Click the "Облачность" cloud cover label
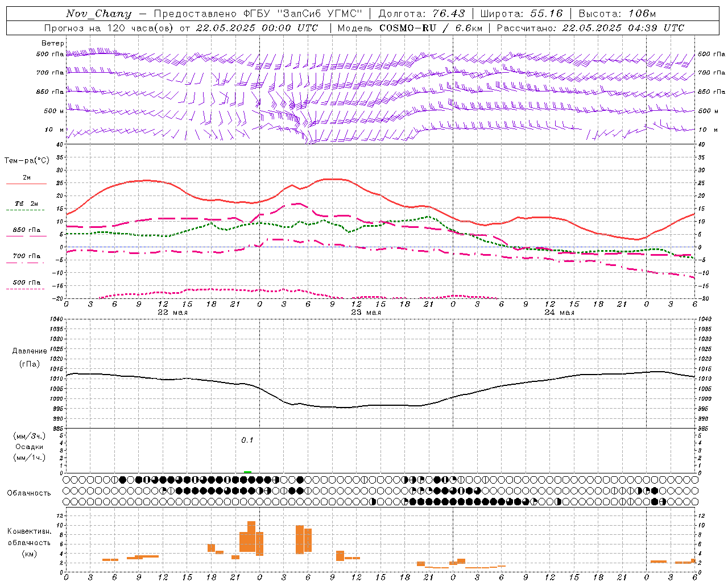Viewport: 728px width, 582px height. pos(29,493)
